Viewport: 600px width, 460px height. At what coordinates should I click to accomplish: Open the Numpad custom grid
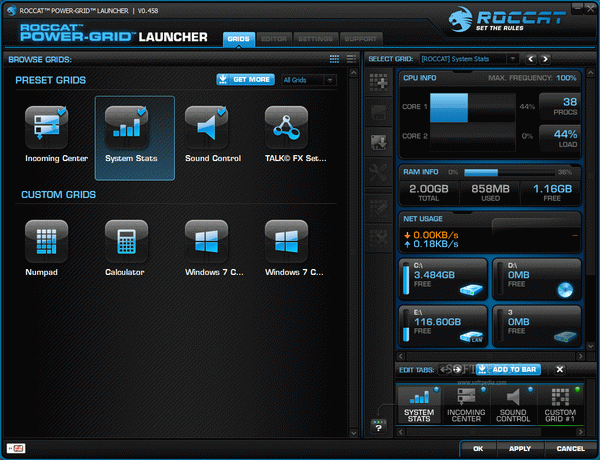coord(47,242)
